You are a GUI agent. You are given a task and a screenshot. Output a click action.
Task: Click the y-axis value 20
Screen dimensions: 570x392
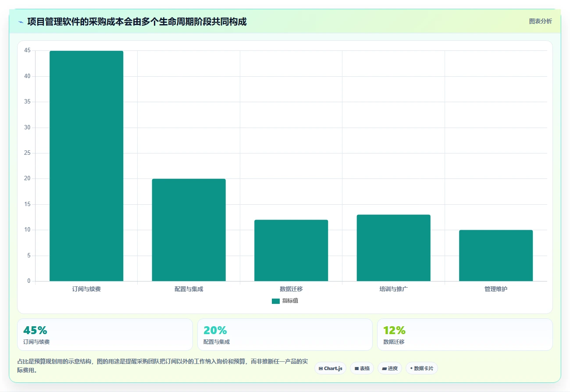(27, 178)
